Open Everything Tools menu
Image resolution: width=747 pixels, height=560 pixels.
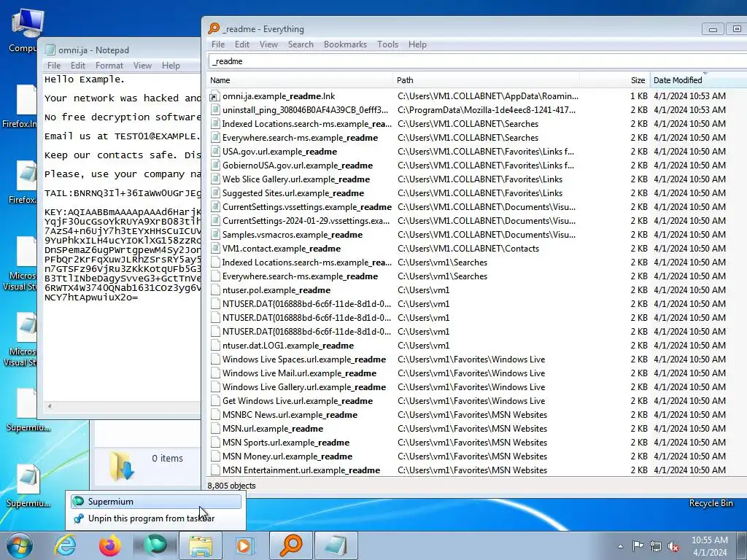pyautogui.click(x=388, y=44)
